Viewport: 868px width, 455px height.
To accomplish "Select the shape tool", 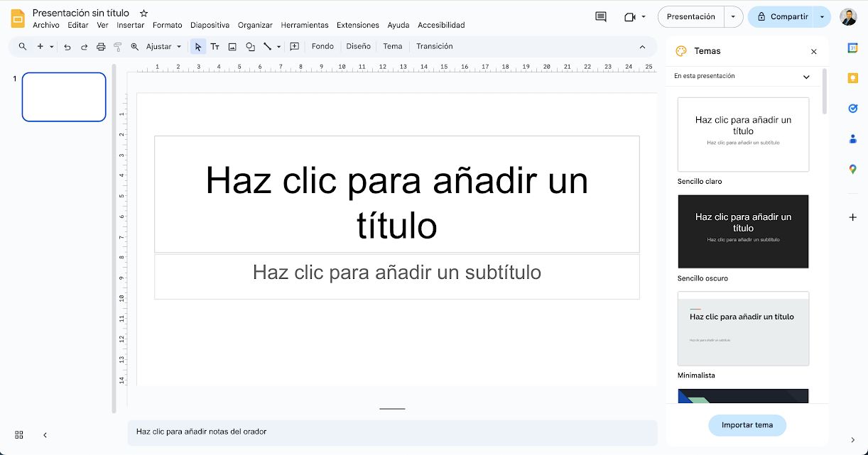I will tap(250, 47).
